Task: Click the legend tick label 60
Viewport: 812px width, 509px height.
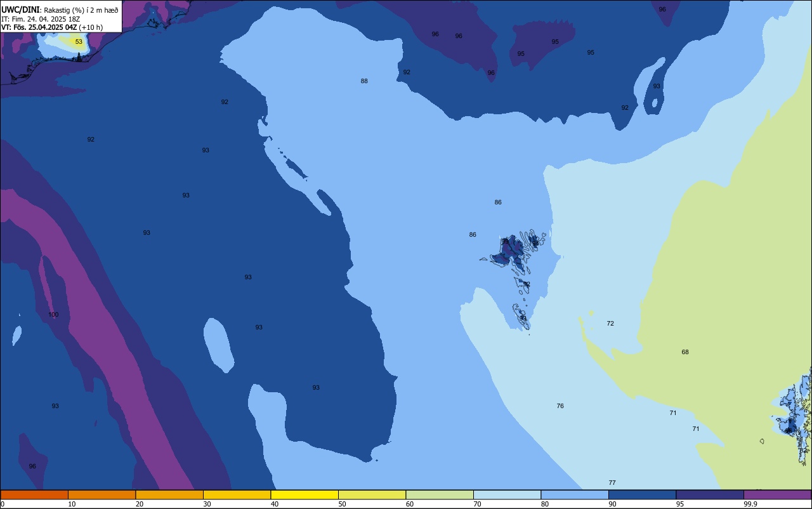Action: pos(410,504)
